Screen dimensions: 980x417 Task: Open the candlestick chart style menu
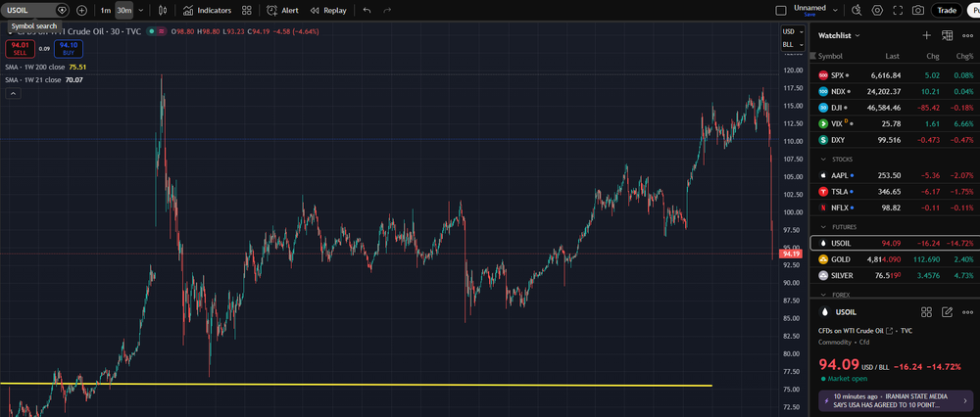(163, 10)
